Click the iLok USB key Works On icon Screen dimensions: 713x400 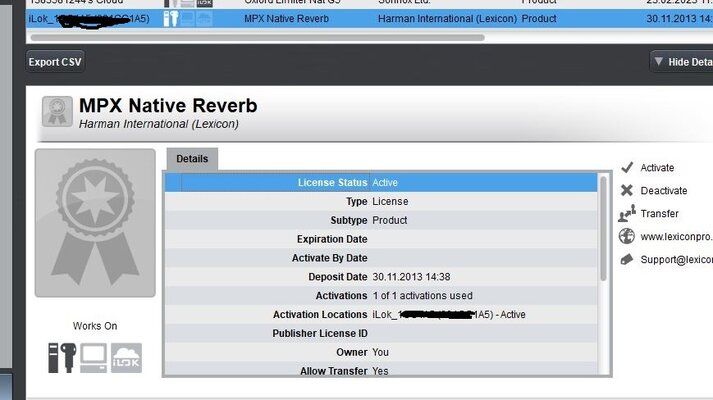[62, 358]
